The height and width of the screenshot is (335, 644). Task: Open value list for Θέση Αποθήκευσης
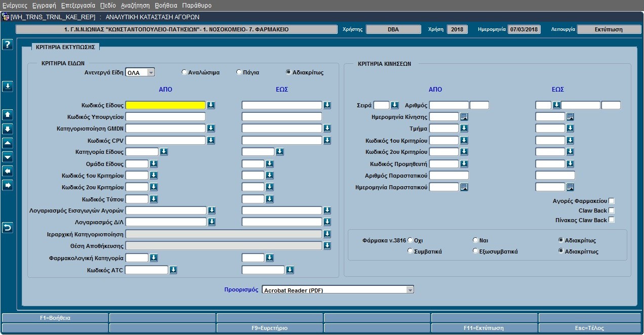[x=328, y=246]
